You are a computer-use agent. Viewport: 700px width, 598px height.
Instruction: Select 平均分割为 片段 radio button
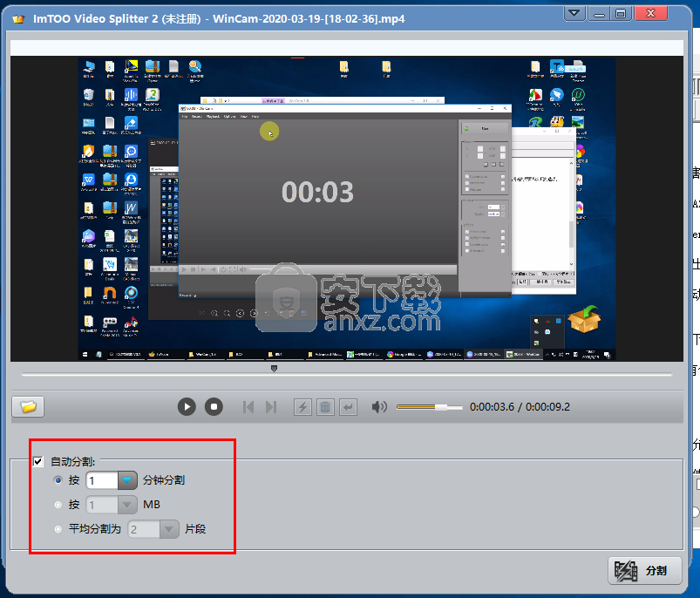click(58, 529)
